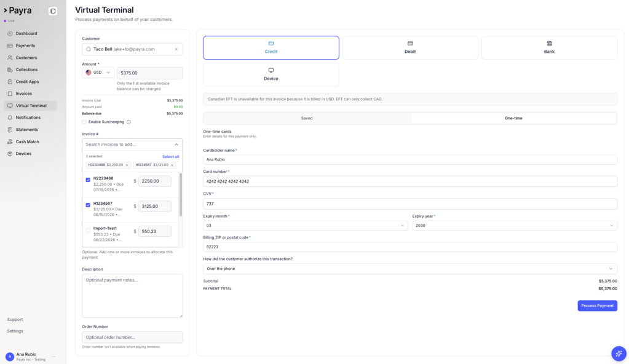Viewport: 629px width, 364px height.
Task: Select the Credit payment method tab
Action: (271, 48)
